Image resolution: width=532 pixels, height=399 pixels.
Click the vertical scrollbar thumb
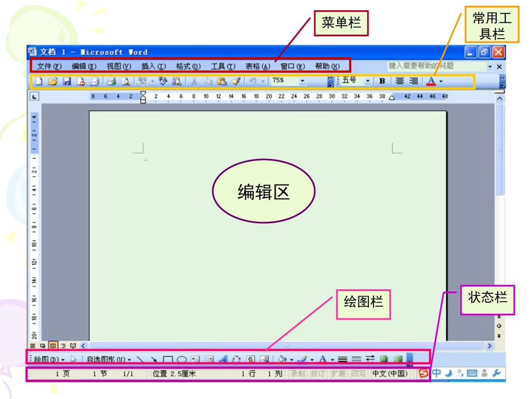(500, 149)
